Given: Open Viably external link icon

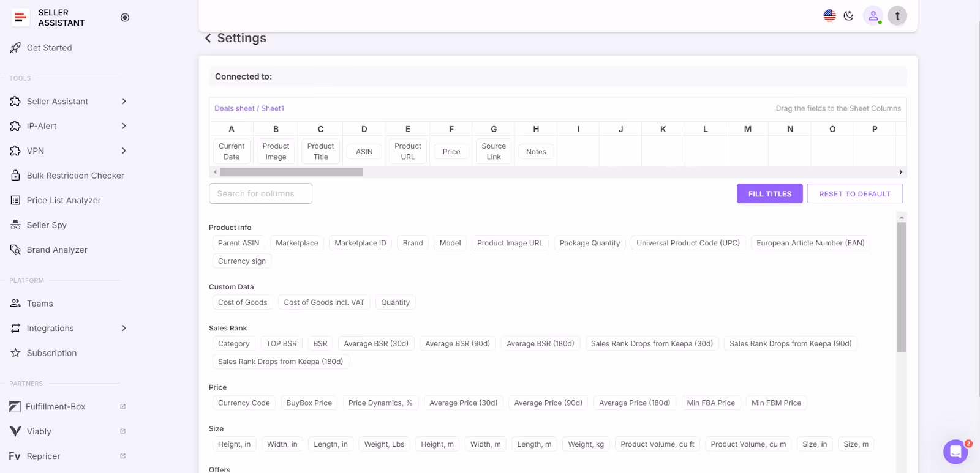Looking at the screenshot, I should click(123, 431).
